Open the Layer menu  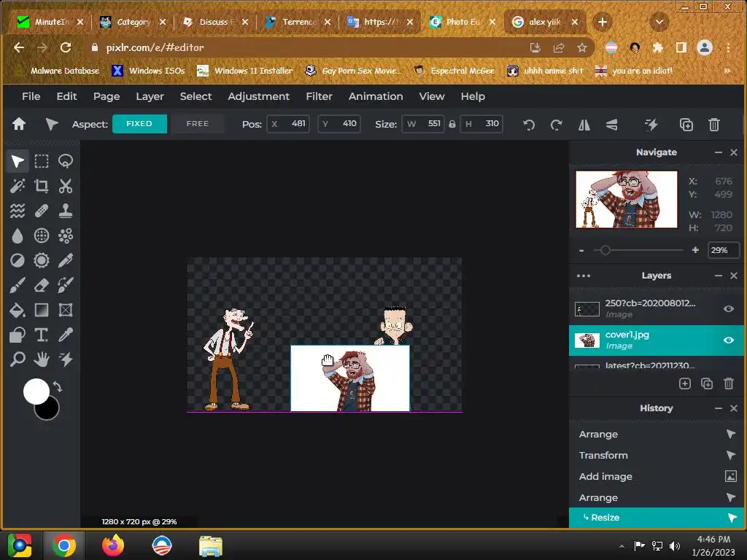pos(150,96)
